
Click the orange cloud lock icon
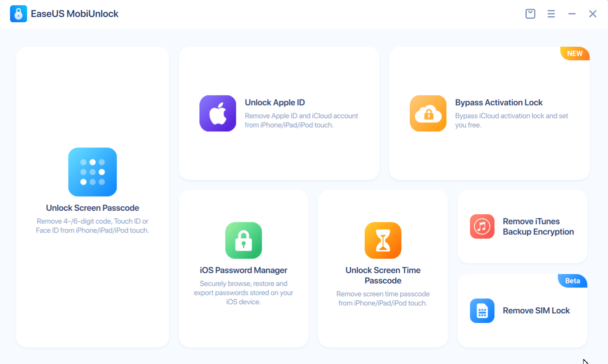[428, 113]
